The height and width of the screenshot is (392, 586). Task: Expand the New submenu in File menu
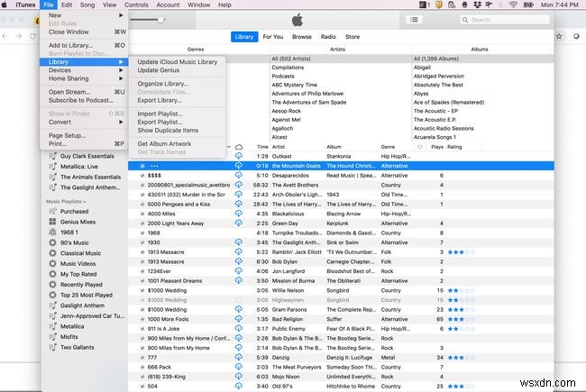84,15
